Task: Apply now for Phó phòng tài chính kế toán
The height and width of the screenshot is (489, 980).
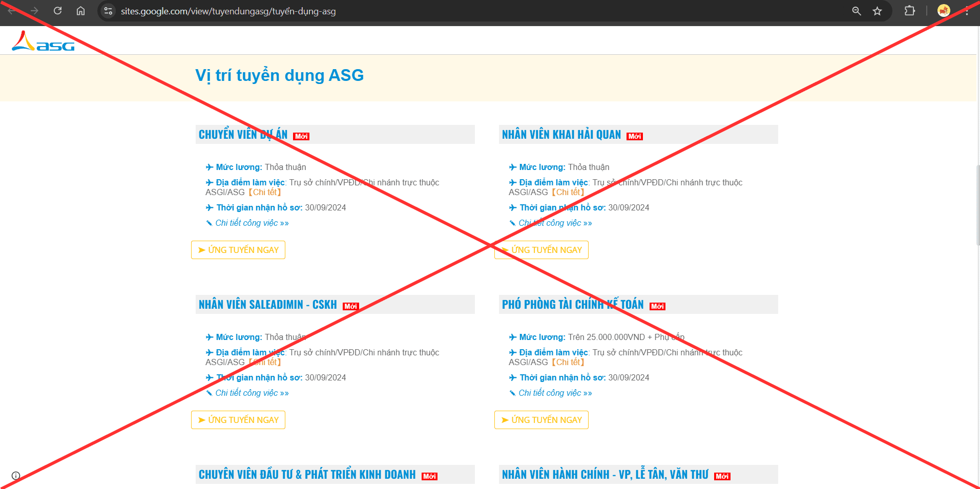Action: coord(541,420)
